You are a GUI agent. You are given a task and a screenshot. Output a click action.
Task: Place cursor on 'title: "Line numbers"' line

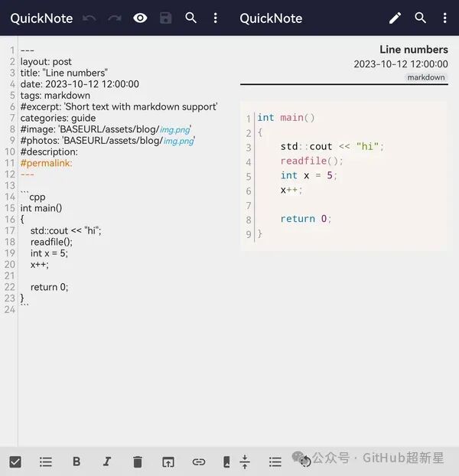pos(64,73)
